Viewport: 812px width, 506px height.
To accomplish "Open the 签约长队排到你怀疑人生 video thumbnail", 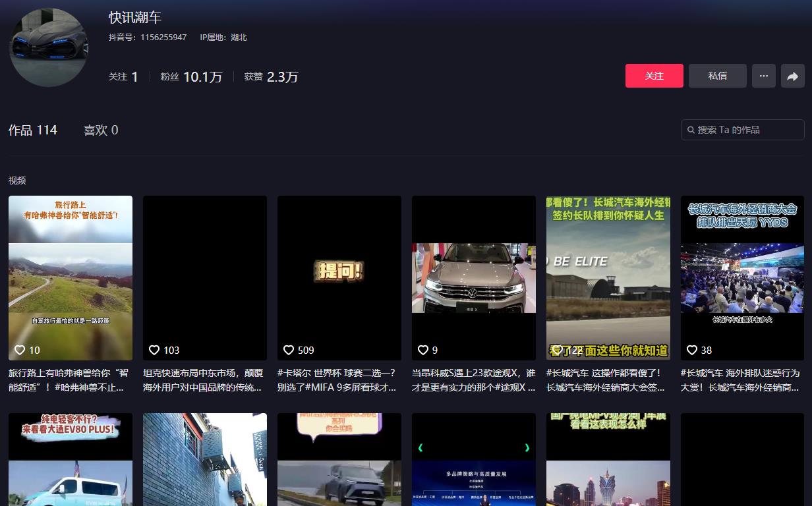I will pos(608,278).
